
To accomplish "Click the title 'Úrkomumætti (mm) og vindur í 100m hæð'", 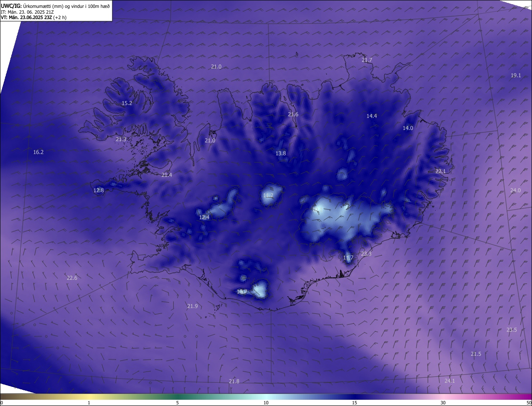I will click(x=66, y=6).
